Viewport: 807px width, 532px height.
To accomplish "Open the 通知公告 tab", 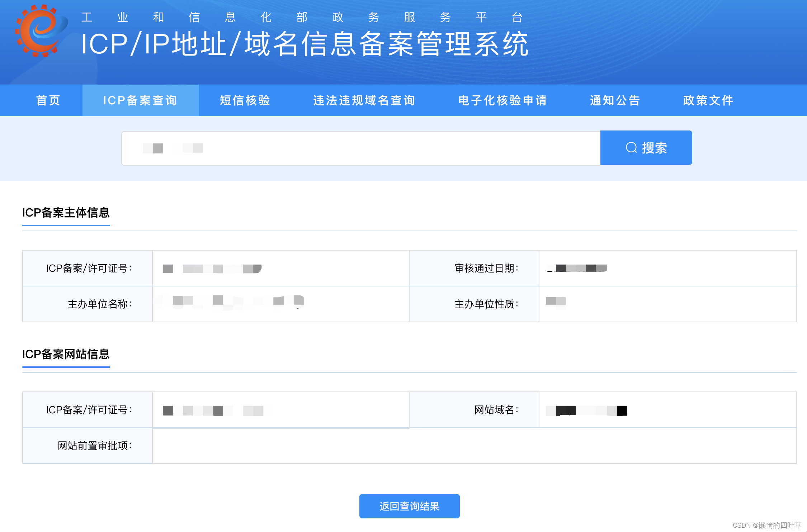I will [615, 100].
